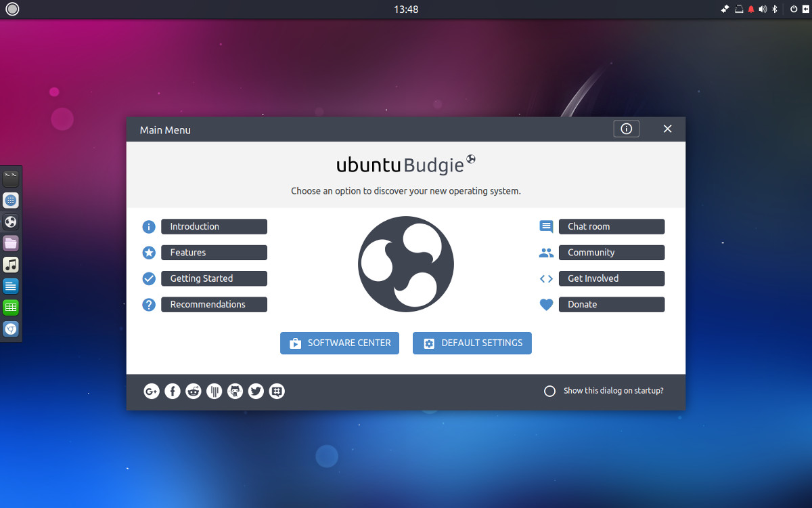
Task: Click the checkmark icon beside Getting Started
Action: [x=149, y=278]
